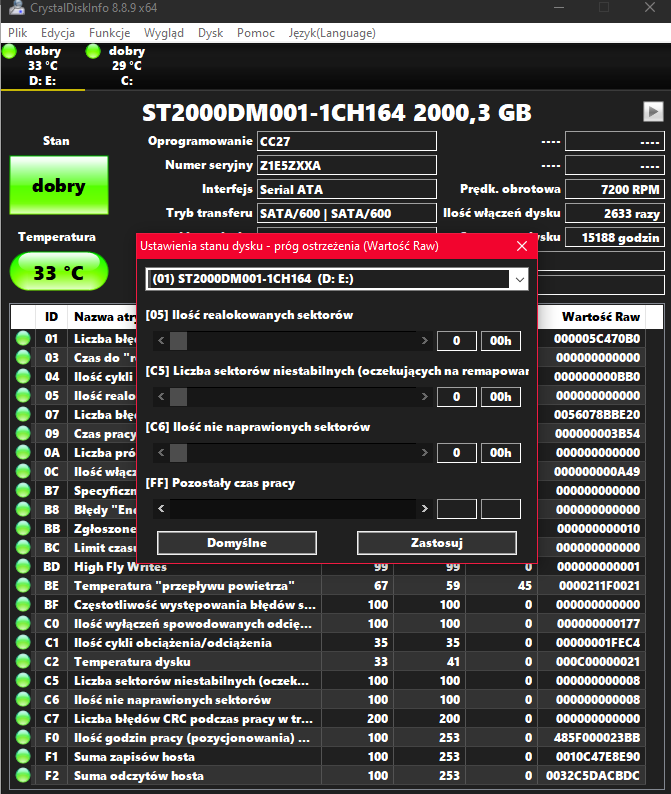Click left arrow of reallocated sectors slider

pyautogui.click(x=161, y=341)
